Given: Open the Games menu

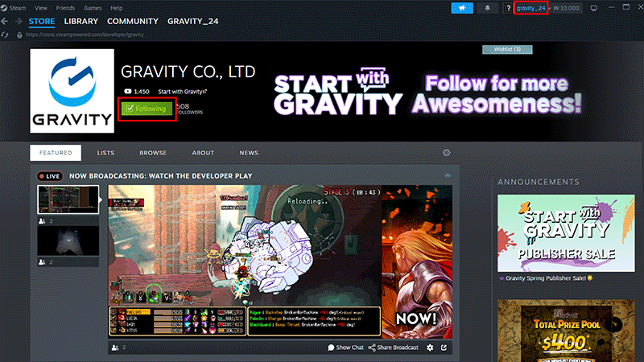Looking at the screenshot, I should coord(93,8).
